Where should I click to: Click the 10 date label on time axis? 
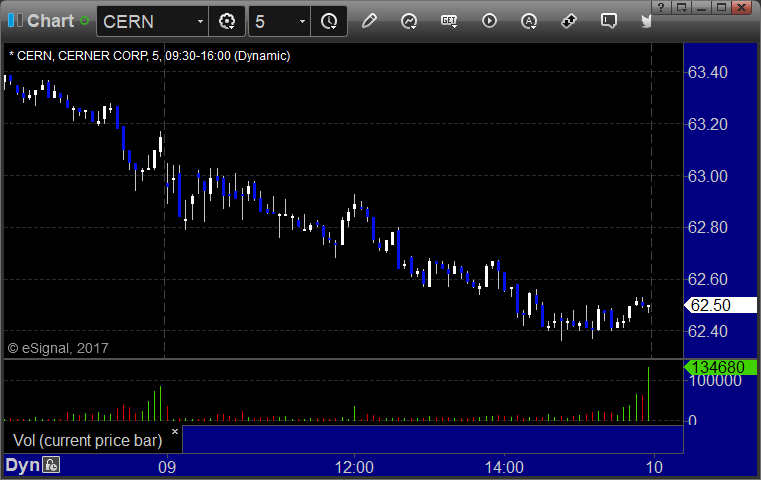coord(654,467)
